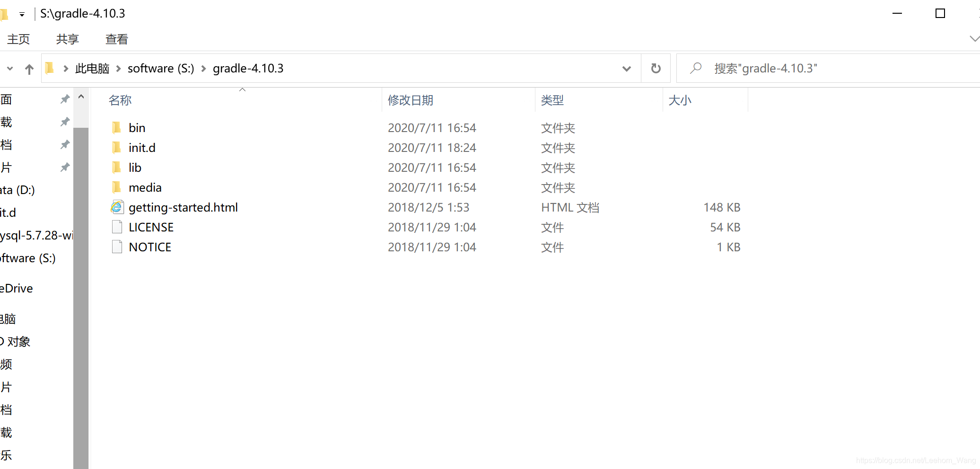This screenshot has width=980, height=469.
Task: Sort by 大小 column header
Action: (680, 100)
